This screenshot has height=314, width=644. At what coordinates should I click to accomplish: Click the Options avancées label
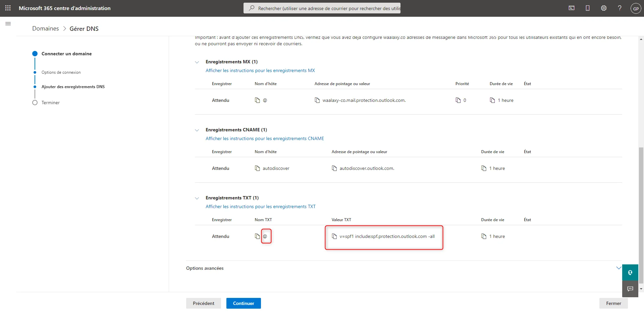click(x=205, y=268)
